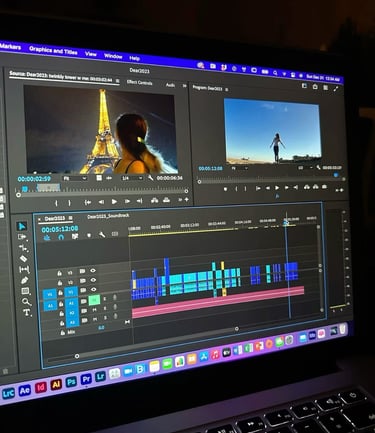
Task: Select the Selection arrow tool
Action: pyautogui.click(x=22, y=226)
